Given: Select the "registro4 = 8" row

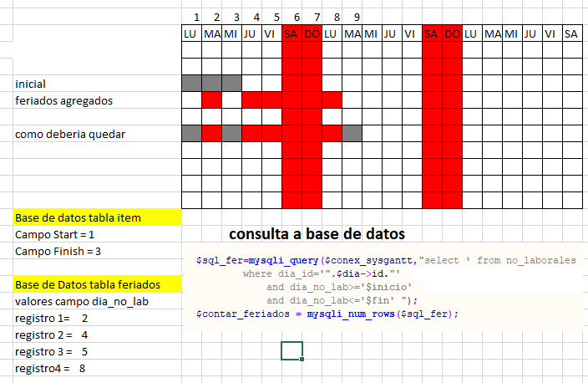Looking at the screenshot, I should [x=97, y=368].
